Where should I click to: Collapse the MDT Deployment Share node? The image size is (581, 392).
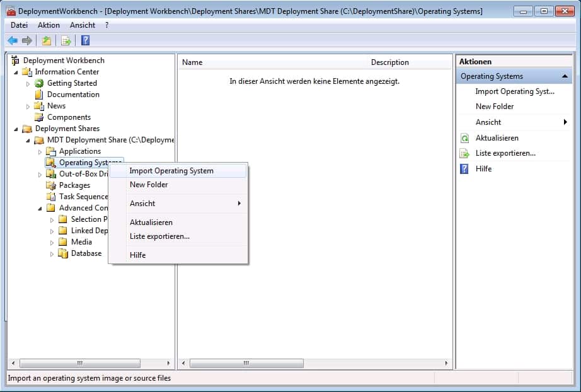pos(28,141)
